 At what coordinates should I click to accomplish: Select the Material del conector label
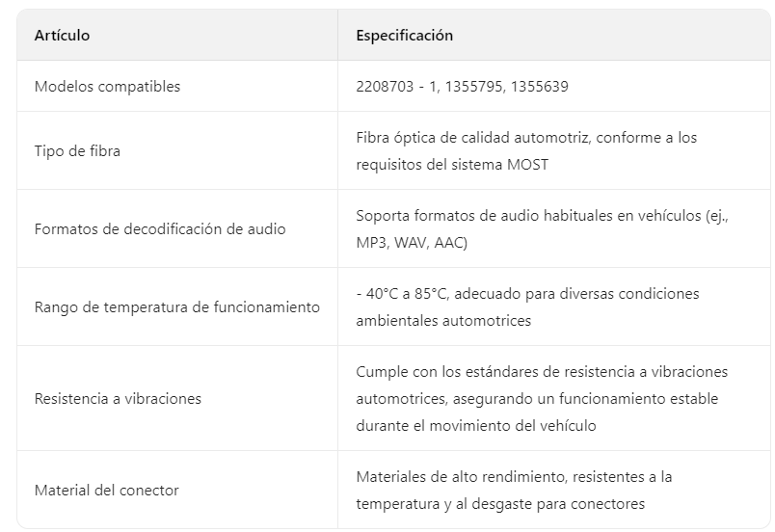[106, 490]
